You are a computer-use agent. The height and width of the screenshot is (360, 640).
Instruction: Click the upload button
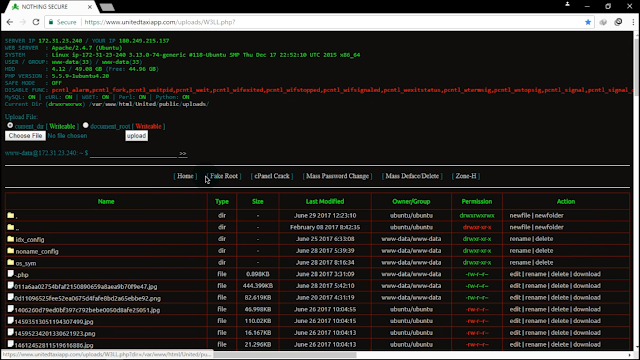click(x=136, y=136)
